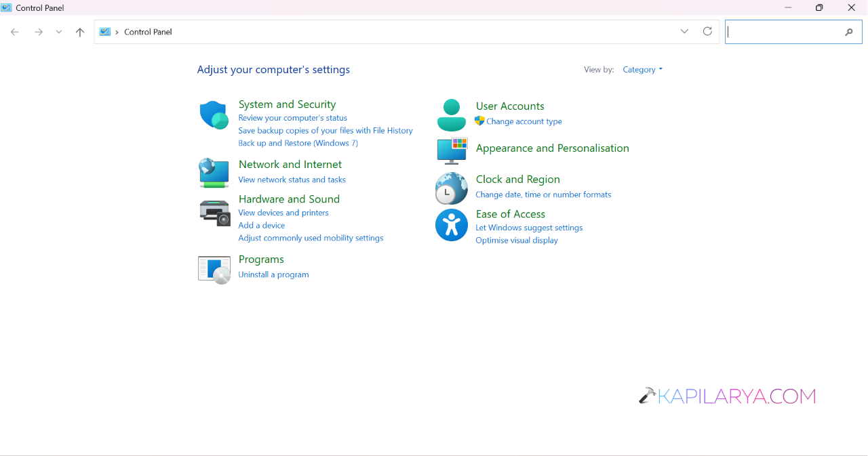868x456 pixels.
Task: Open the Clock and Region globe icon
Action: coord(451,188)
